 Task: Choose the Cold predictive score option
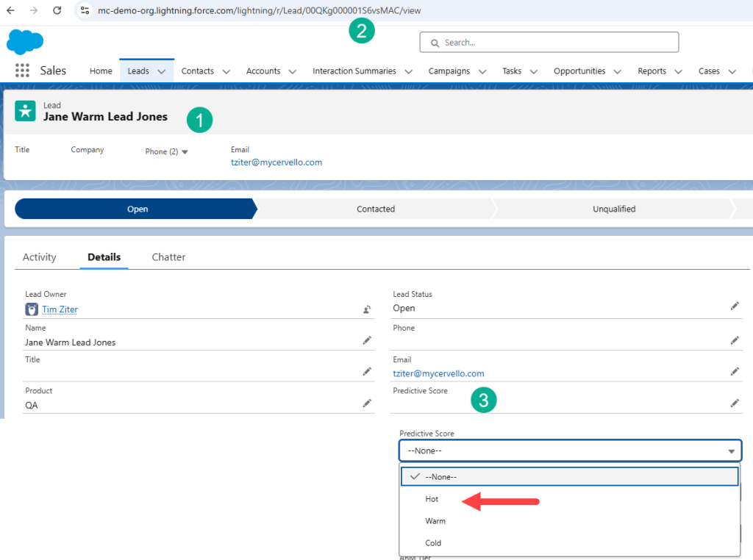(x=433, y=543)
